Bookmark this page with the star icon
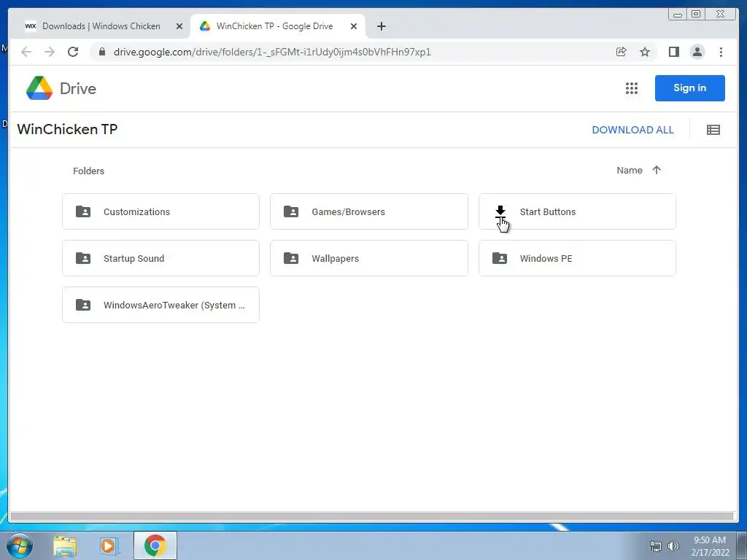 click(645, 52)
